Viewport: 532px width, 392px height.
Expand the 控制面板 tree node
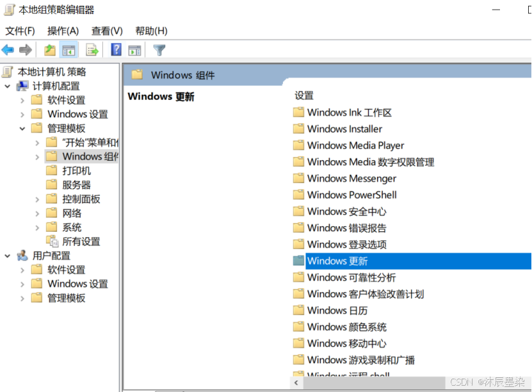(37, 200)
